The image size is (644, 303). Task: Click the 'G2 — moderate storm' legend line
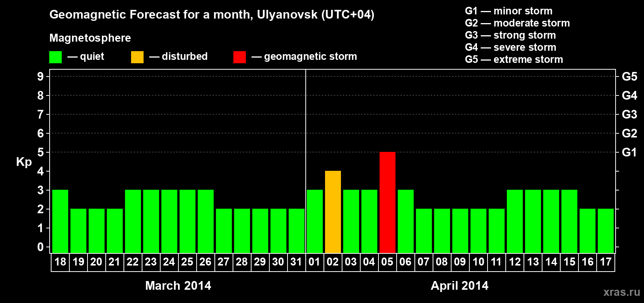point(517,23)
